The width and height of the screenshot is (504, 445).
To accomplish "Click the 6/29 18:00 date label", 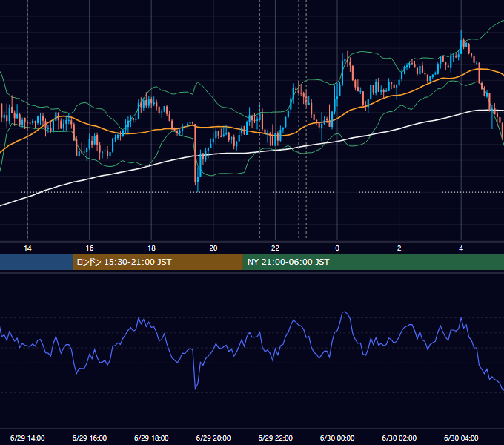I will (151, 438).
